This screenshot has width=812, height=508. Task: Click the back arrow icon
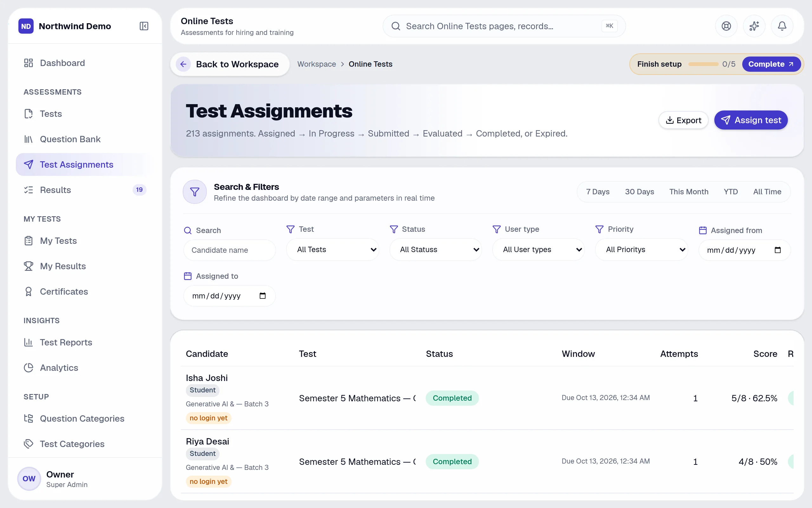(183, 64)
